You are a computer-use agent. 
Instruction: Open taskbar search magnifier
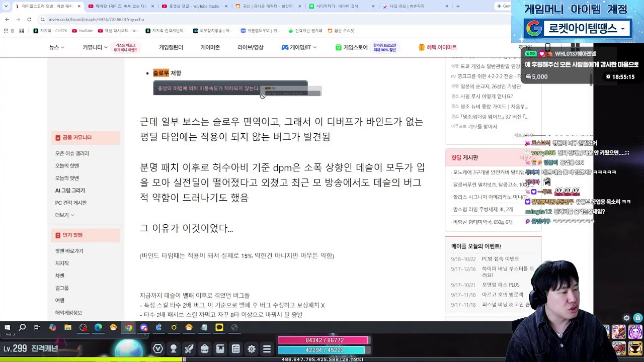click(x=22, y=327)
